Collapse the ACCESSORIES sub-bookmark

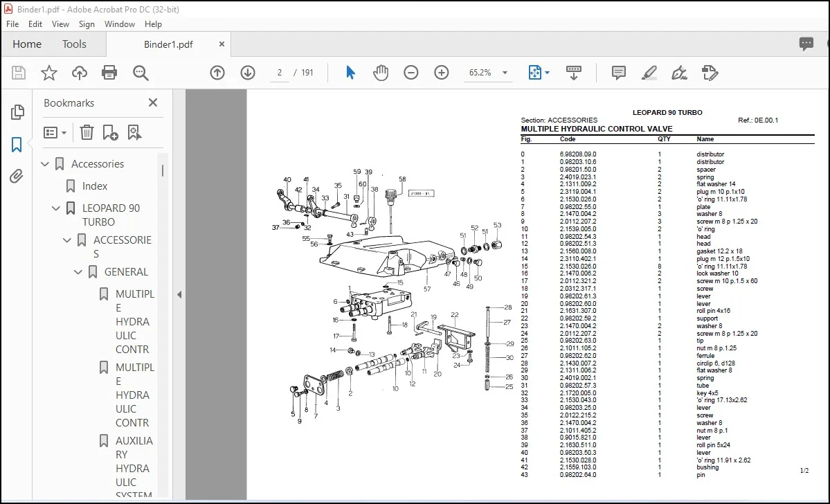point(67,240)
